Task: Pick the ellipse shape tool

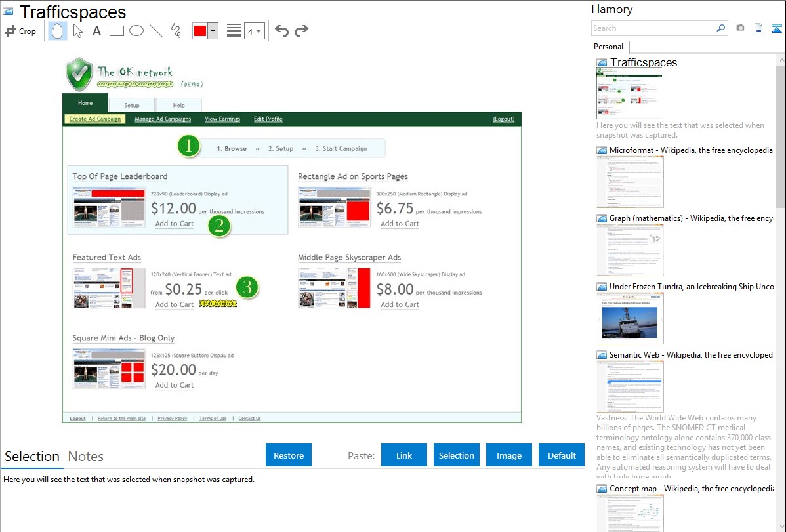Action: tap(136, 31)
